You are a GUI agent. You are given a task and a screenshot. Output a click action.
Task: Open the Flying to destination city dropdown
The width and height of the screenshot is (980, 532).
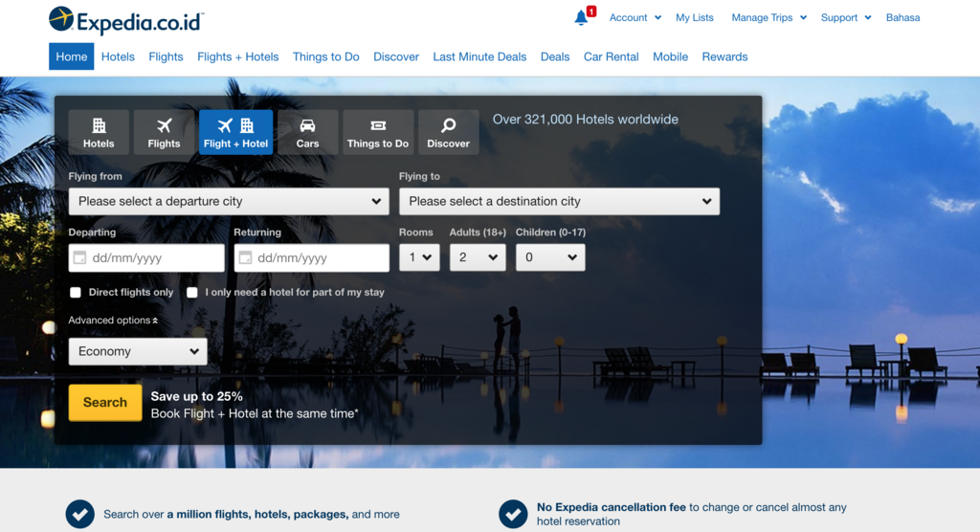(559, 201)
